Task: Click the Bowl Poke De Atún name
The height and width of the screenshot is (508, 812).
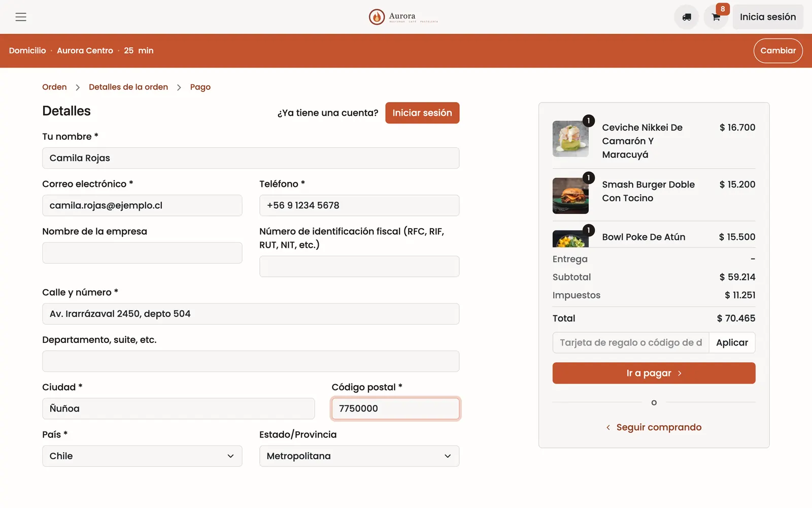Action: click(x=644, y=237)
